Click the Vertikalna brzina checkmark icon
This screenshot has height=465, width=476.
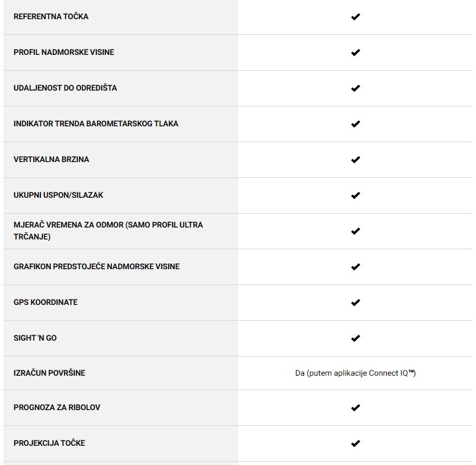[355, 160]
